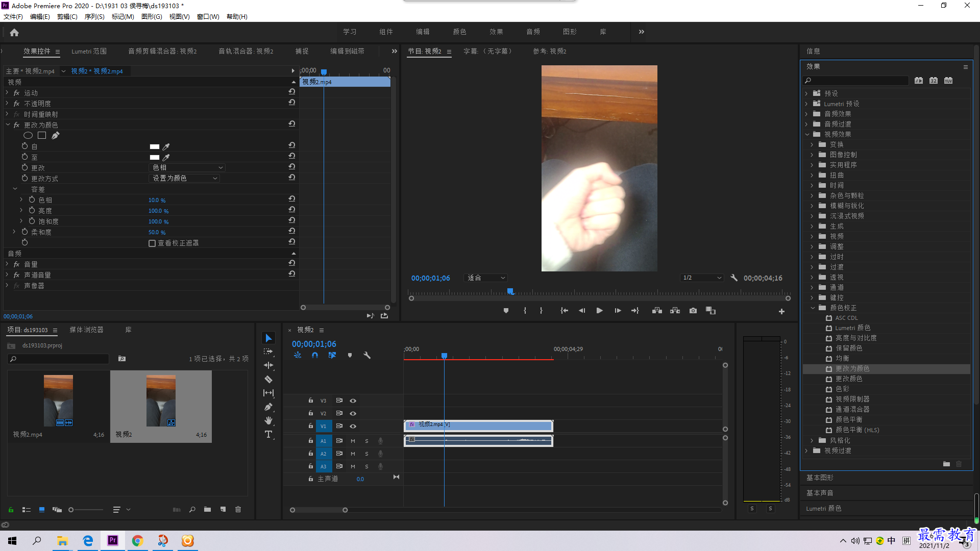Viewport: 980px width, 551px height.
Task: Open timeline display settings wrench
Action: click(367, 355)
